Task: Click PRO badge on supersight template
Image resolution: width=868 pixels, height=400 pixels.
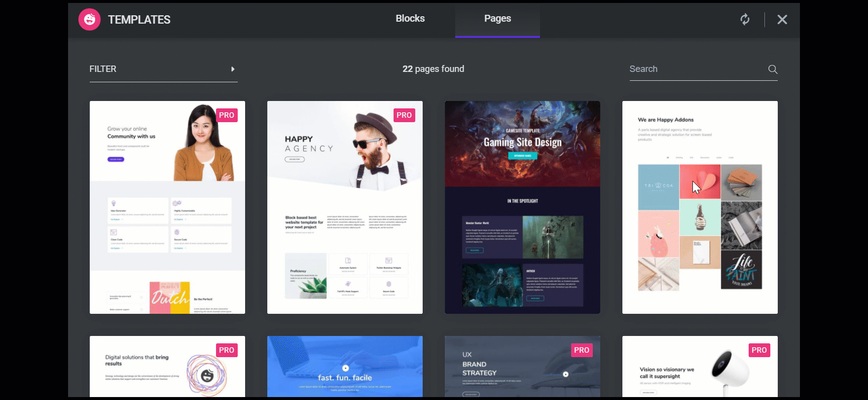Action: point(759,350)
